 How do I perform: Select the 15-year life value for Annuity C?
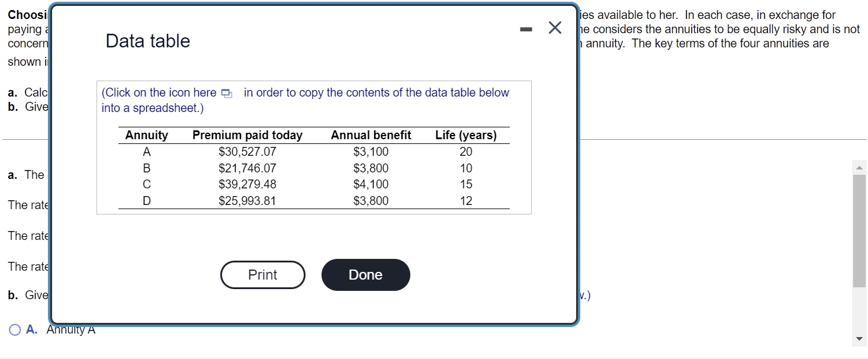[465, 184]
